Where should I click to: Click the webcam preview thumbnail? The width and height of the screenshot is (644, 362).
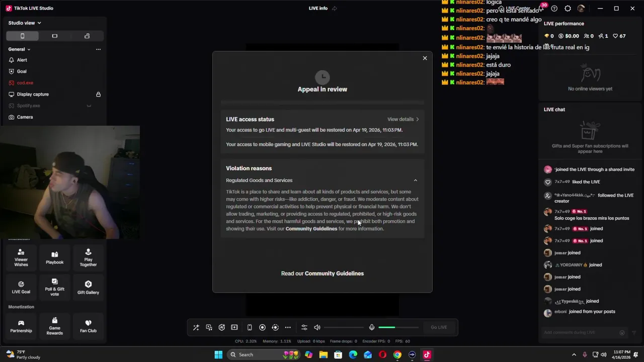70,182
